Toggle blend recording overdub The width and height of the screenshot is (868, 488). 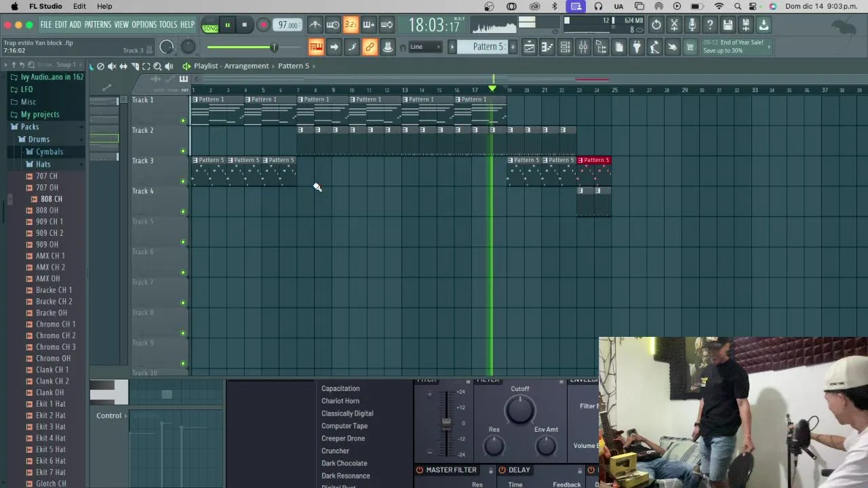click(x=368, y=25)
